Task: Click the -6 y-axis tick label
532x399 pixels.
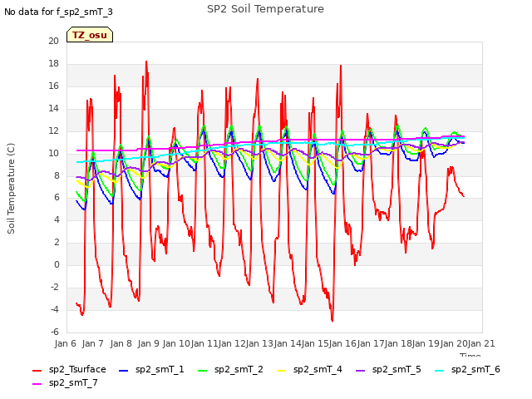Action: (x=55, y=332)
